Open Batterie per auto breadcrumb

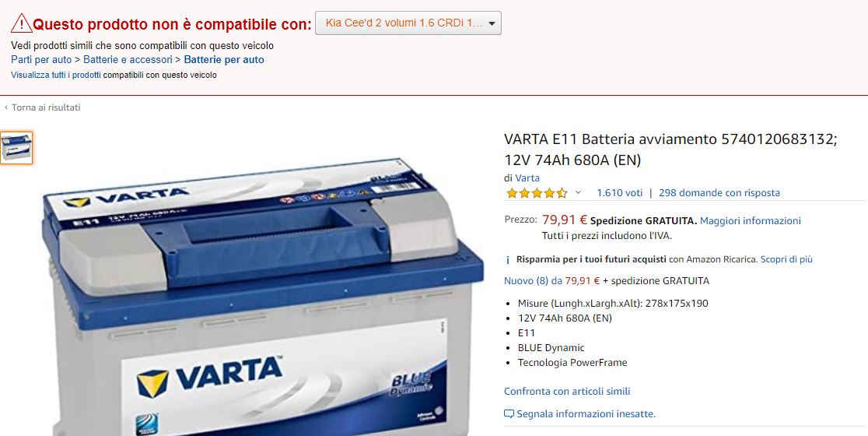pos(224,60)
